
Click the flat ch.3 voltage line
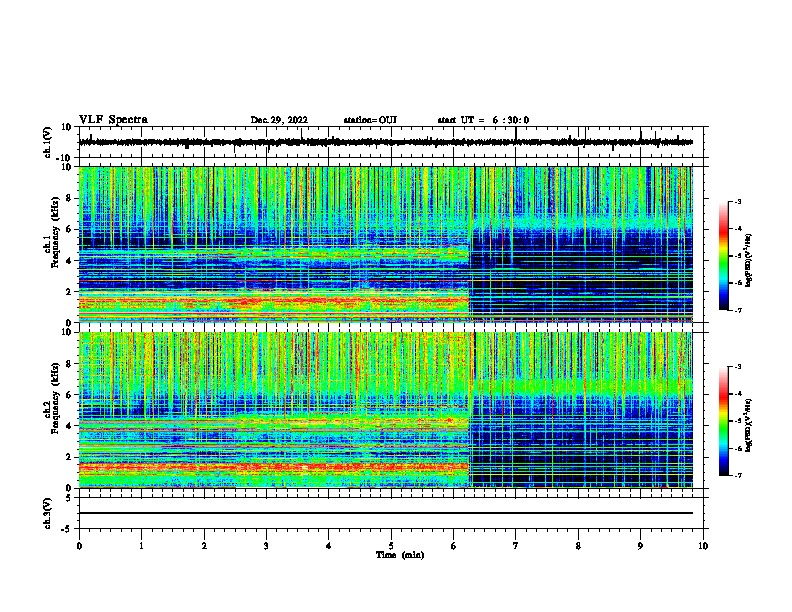(x=386, y=513)
